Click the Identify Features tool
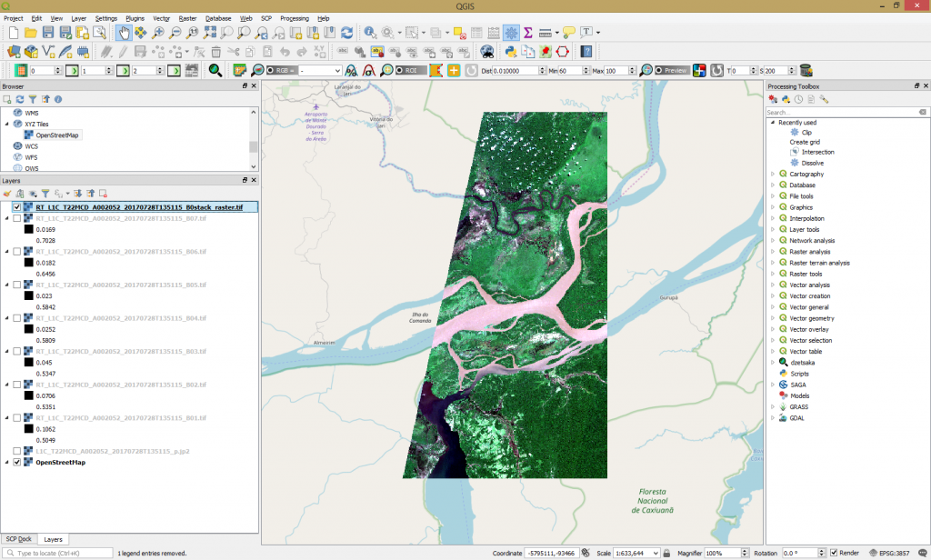Image resolution: width=931 pixels, height=560 pixels. click(370, 33)
